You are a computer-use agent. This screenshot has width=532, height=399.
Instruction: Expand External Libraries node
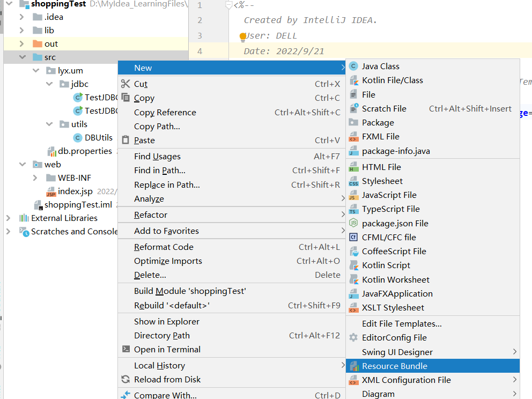click(x=8, y=218)
